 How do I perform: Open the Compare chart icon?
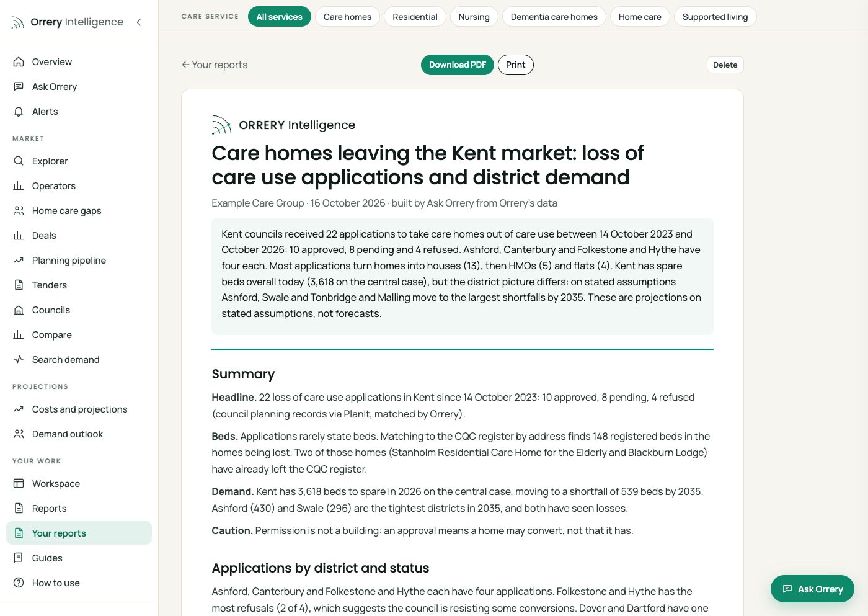coord(19,335)
